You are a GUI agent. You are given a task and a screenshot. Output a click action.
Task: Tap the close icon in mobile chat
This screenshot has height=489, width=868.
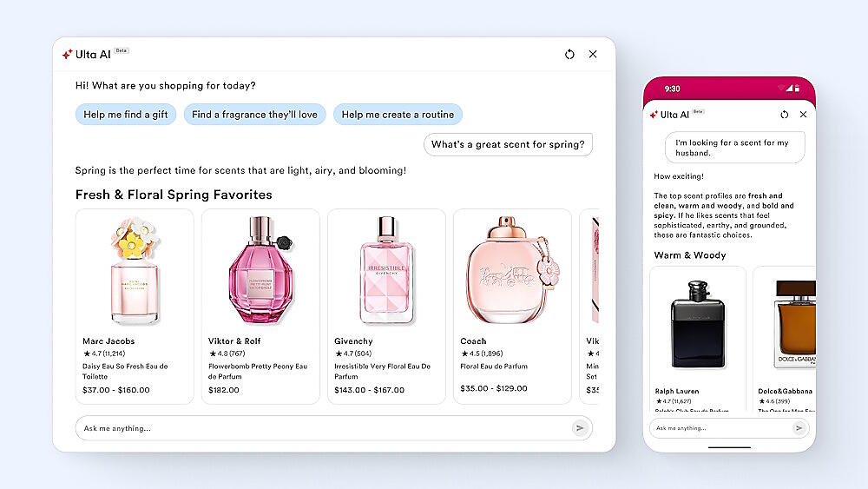pyautogui.click(x=803, y=114)
